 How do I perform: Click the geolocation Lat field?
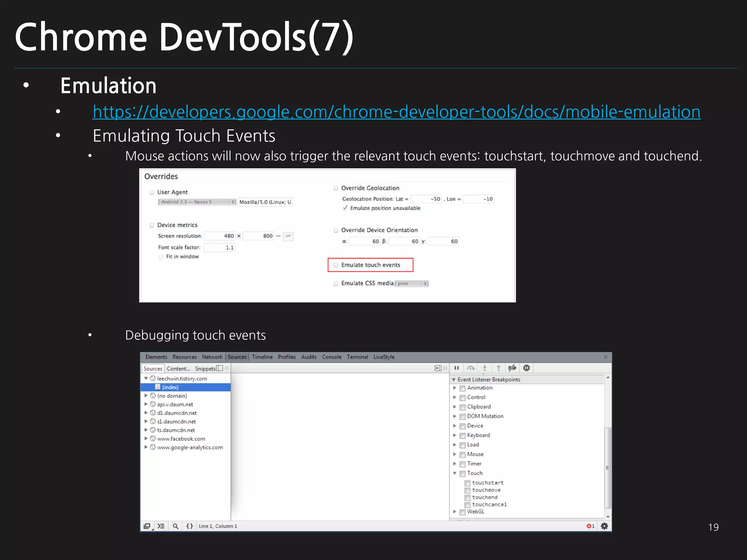426,199
